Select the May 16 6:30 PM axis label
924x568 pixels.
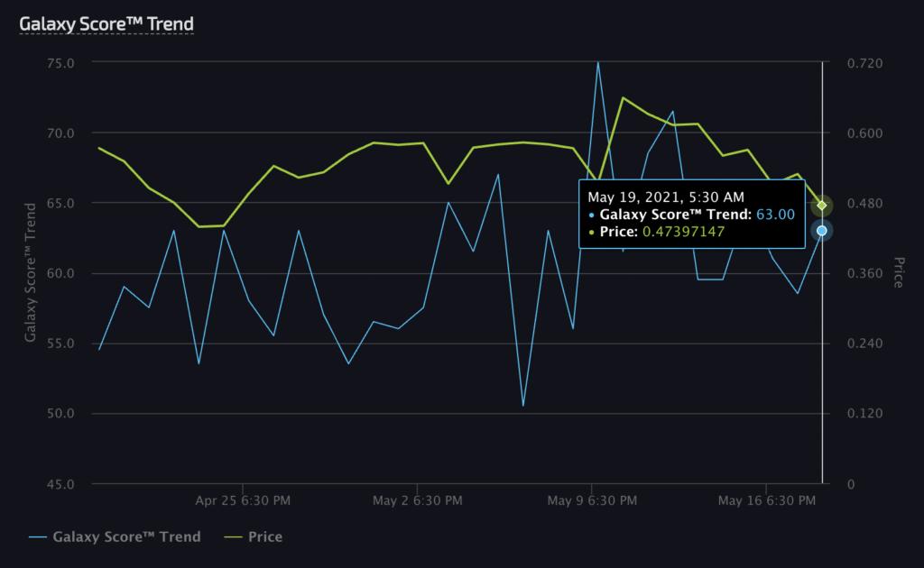point(767,501)
